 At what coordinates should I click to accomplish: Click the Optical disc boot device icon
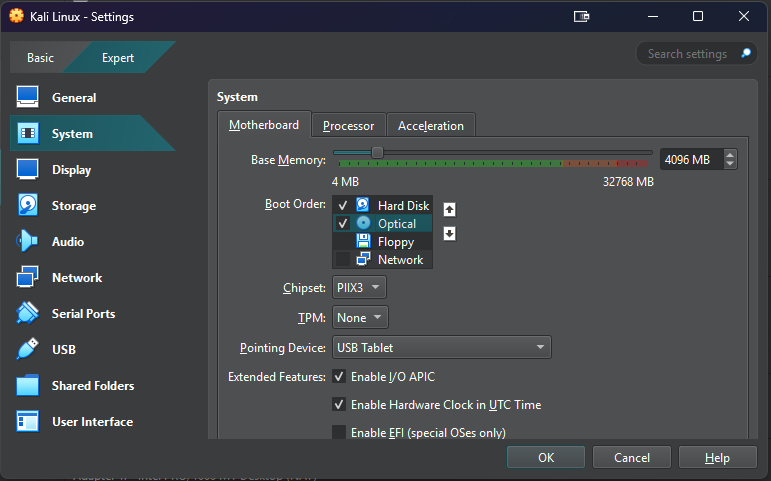363,223
